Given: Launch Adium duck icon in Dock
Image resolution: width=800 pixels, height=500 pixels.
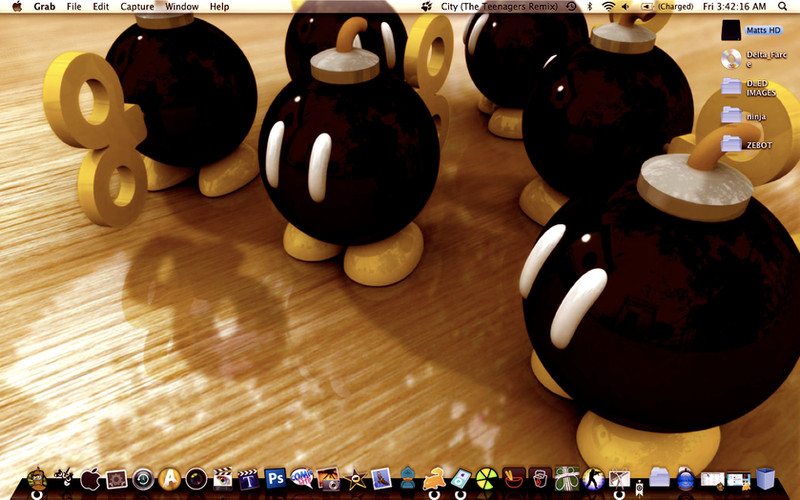Looking at the screenshot, I should point(408,478).
